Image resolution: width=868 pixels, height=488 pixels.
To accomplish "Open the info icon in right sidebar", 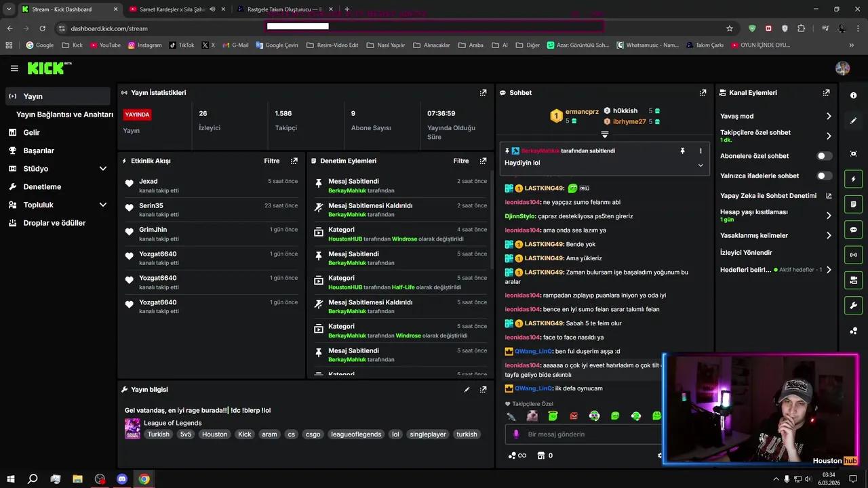I will click(x=853, y=96).
